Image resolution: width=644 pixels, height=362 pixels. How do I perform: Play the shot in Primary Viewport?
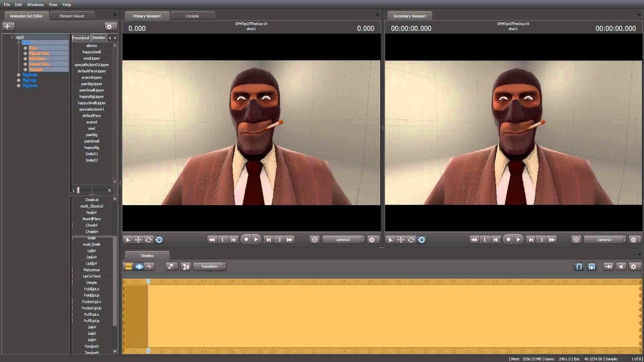pyautogui.click(x=256, y=240)
